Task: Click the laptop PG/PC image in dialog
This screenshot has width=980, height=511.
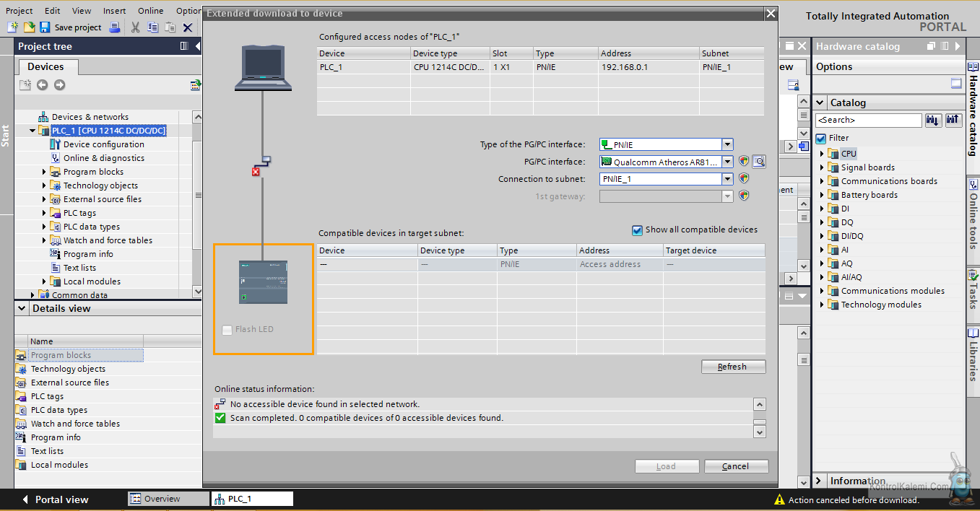Action: coord(264,68)
